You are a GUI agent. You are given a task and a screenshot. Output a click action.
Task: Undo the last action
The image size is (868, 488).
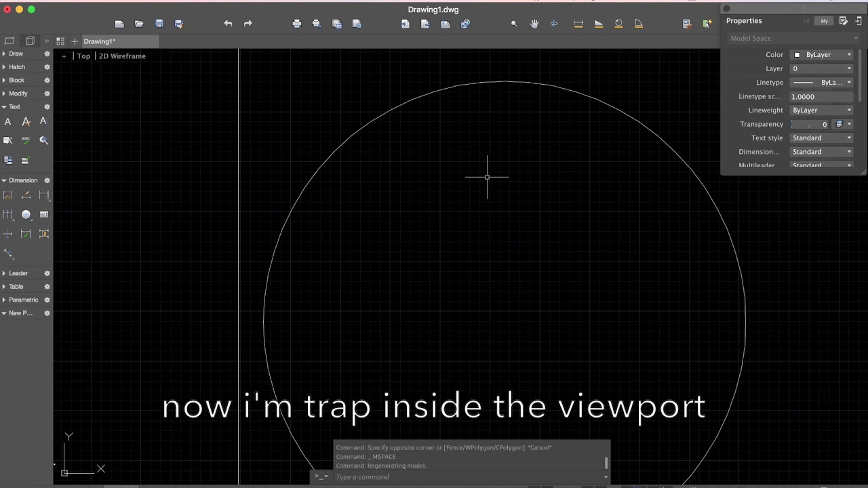pyautogui.click(x=228, y=24)
